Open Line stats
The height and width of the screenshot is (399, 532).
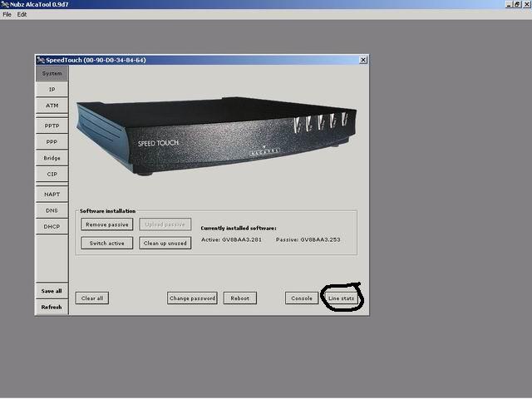click(x=341, y=298)
